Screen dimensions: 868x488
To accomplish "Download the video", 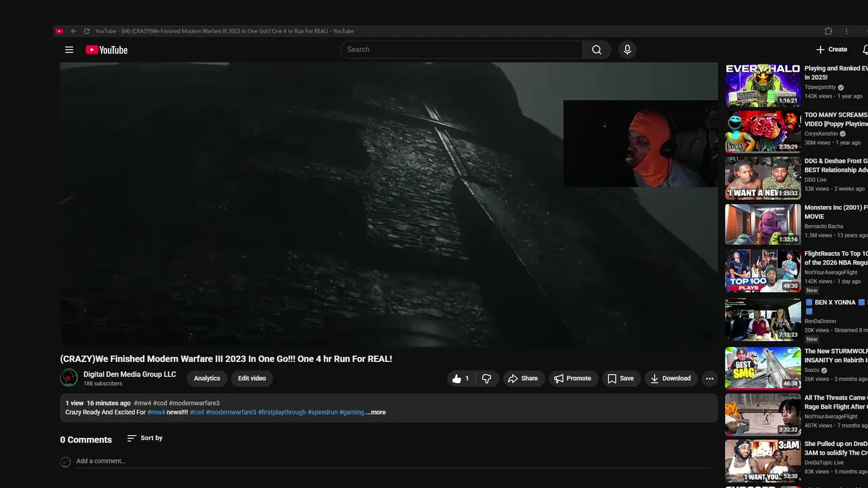I will click(x=670, y=379).
